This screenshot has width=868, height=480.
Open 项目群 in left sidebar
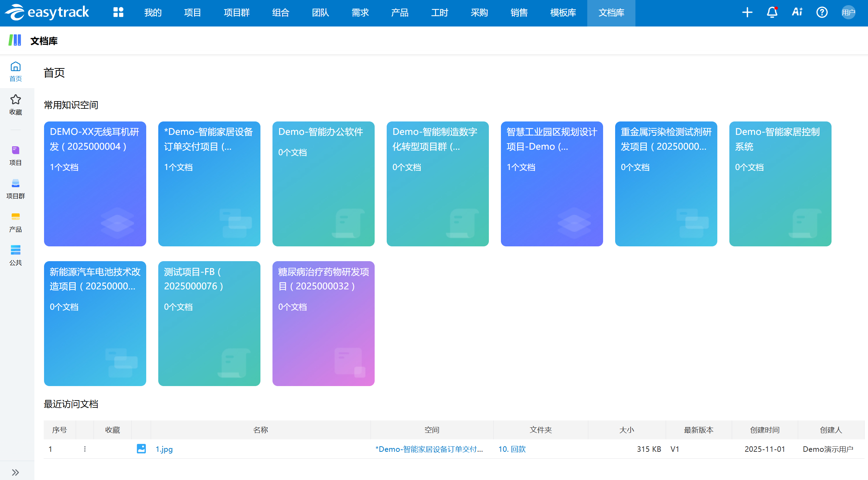click(15, 189)
